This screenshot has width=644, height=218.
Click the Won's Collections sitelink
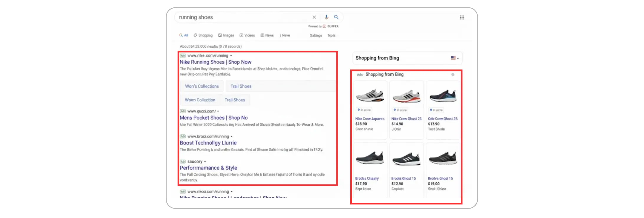point(202,86)
